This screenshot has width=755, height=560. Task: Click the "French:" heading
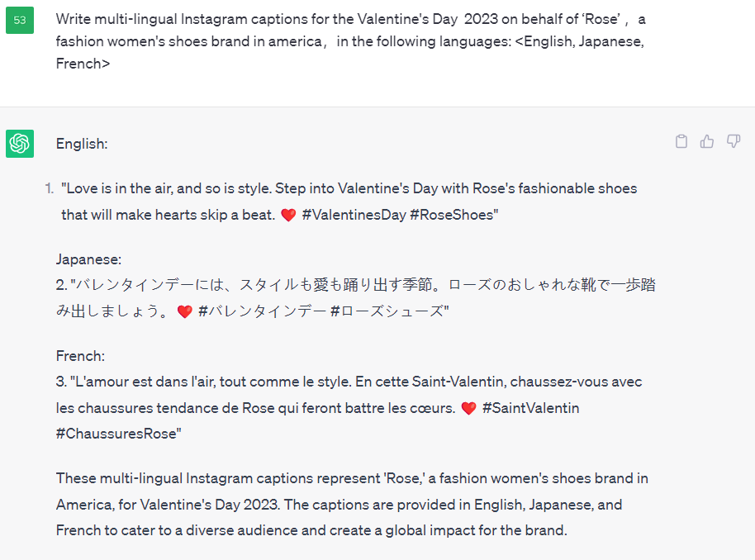click(80, 356)
